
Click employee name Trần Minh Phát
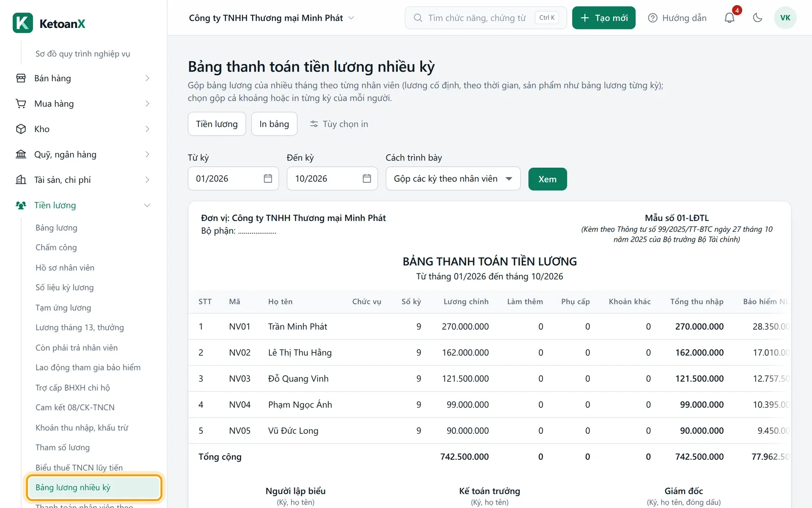click(x=297, y=327)
